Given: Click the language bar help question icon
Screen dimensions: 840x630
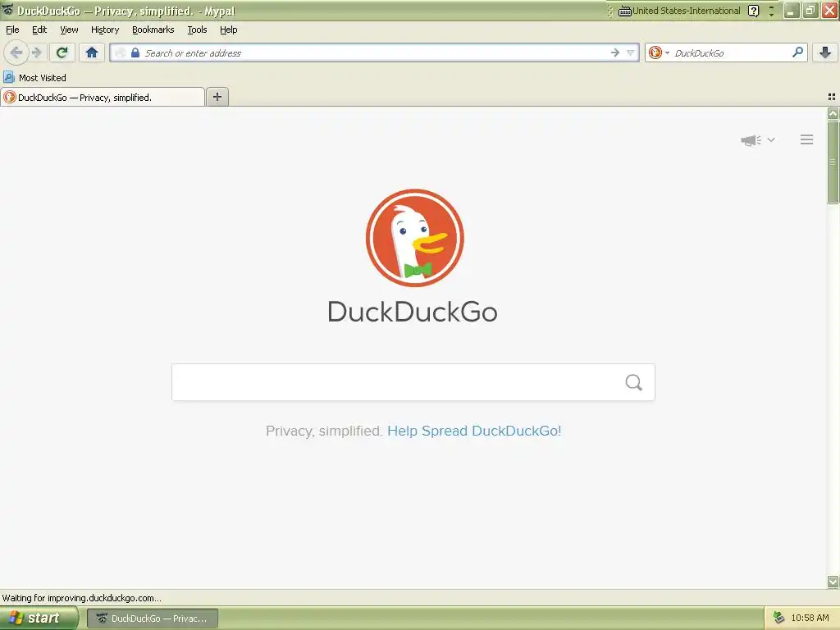Looking at the screenshot, I should (753, 11).
